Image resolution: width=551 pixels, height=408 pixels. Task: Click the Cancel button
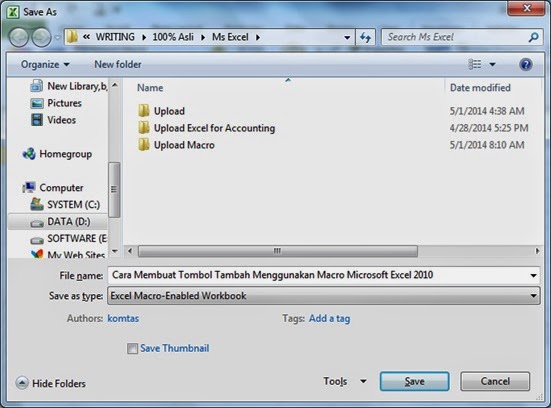click(x=495, y=381)
